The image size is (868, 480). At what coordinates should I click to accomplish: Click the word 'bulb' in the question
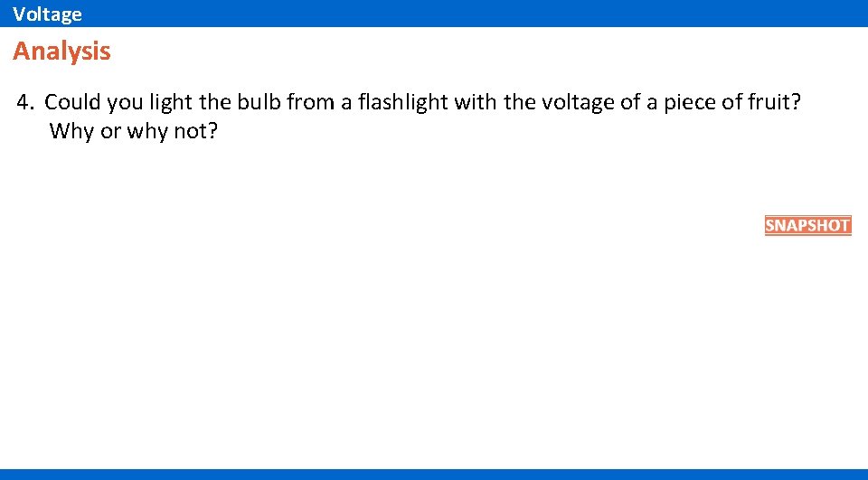click(x=262, y=102)
